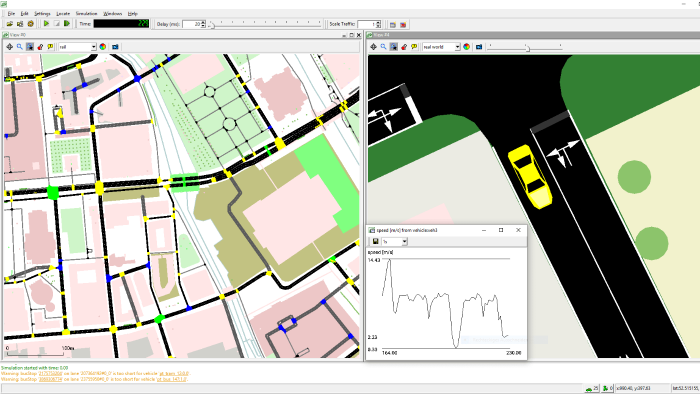
Task: Open 'pt_bus' vehicle link in warning log
Action: click(x=171, y=379)
